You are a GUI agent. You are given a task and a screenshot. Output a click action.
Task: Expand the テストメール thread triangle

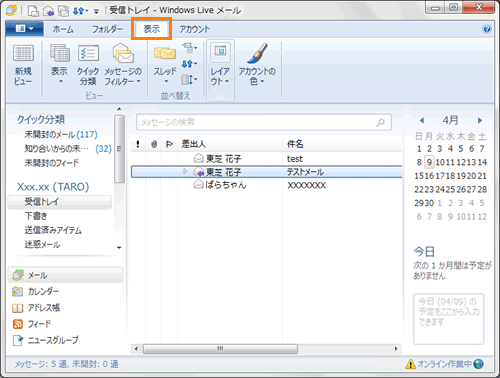point(185,171)
